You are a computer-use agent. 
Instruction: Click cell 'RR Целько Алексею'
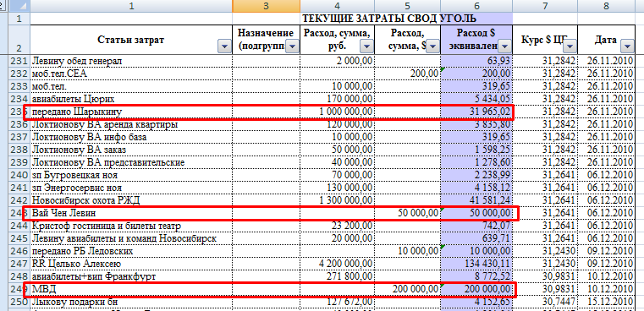[131, 264]
